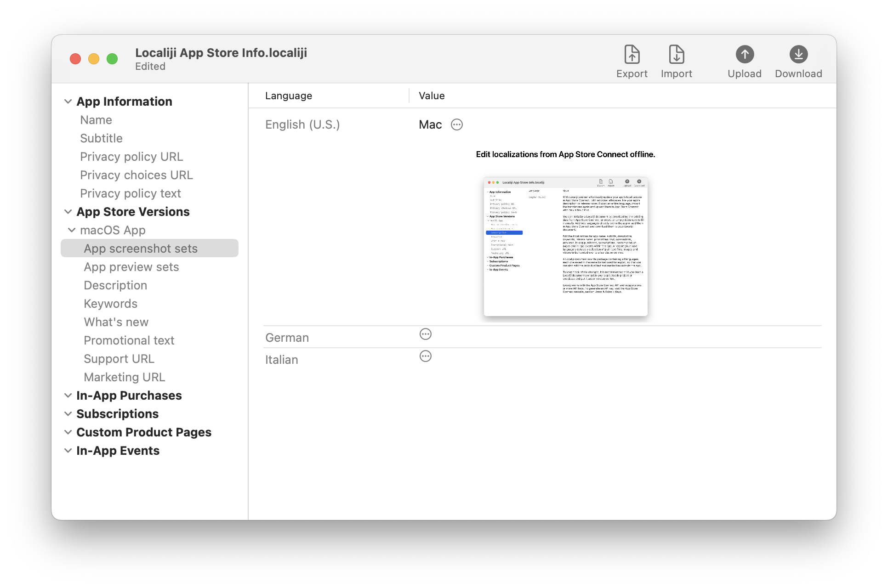Click the In-App Events heading
The width and height of the screenshot is (888, 588).
pos(118,451)
